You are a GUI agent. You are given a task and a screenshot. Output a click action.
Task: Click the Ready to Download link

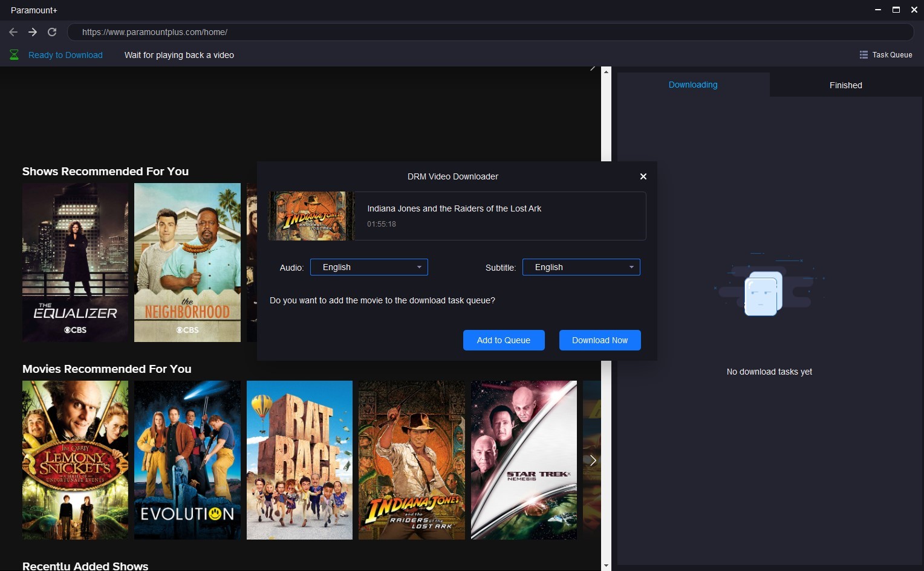65,55
